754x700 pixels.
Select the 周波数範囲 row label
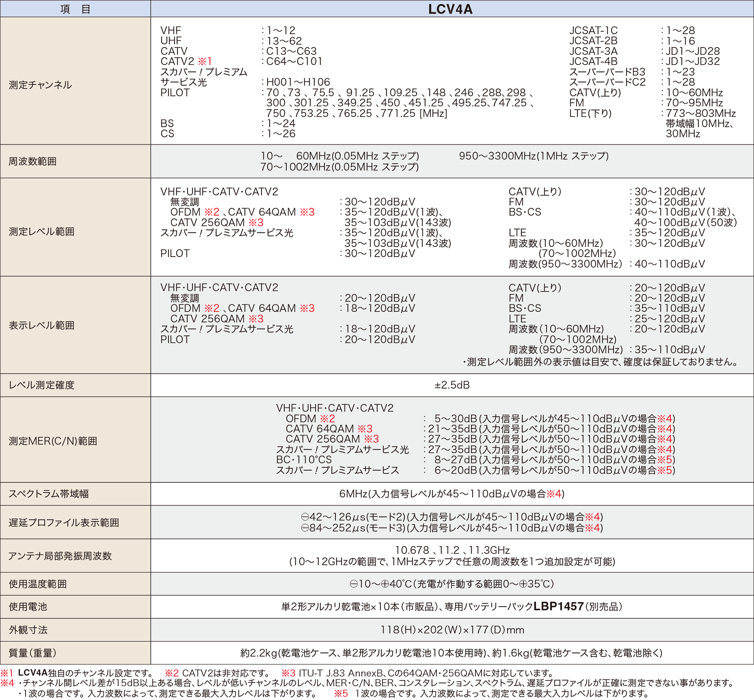coord(33,162)
